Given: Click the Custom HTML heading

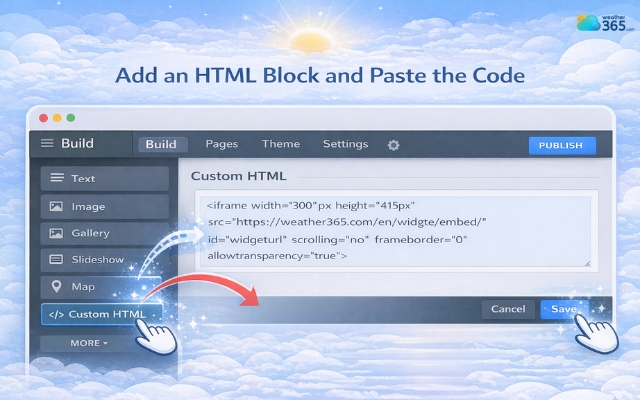Looking at the screenshot, I should coord(239,176).
